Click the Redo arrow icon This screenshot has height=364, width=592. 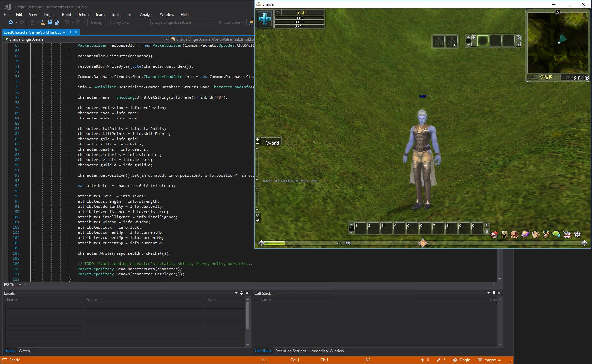78,22
